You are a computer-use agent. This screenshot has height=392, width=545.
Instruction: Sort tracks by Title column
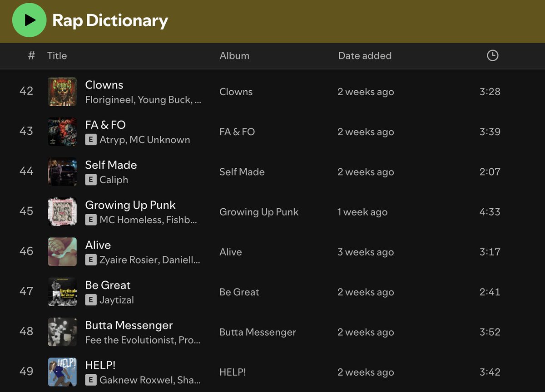tap(57, 56)
